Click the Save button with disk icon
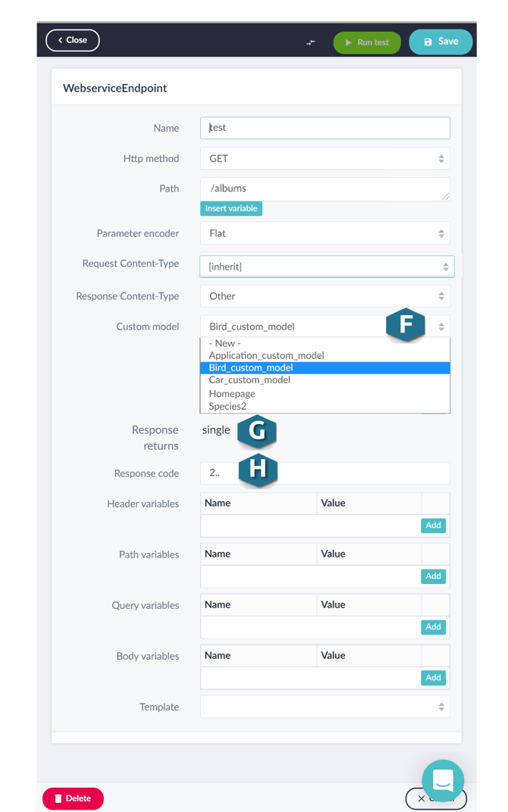 441,42
